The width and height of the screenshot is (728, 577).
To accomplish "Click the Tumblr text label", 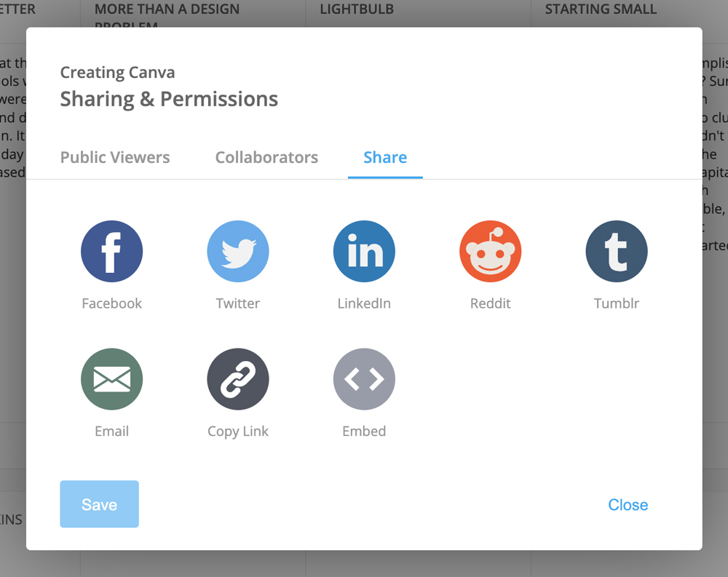I will click(x=617, y=303).
